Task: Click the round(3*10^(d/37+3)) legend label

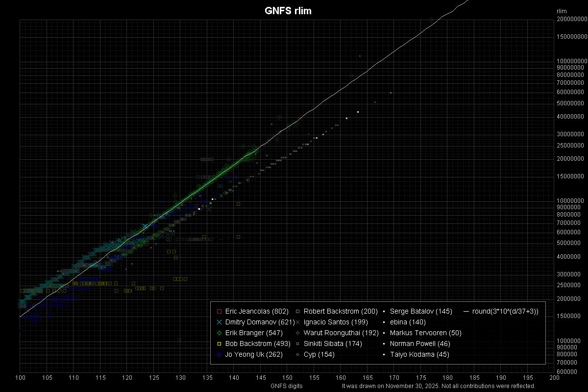Action: point(505,311)
